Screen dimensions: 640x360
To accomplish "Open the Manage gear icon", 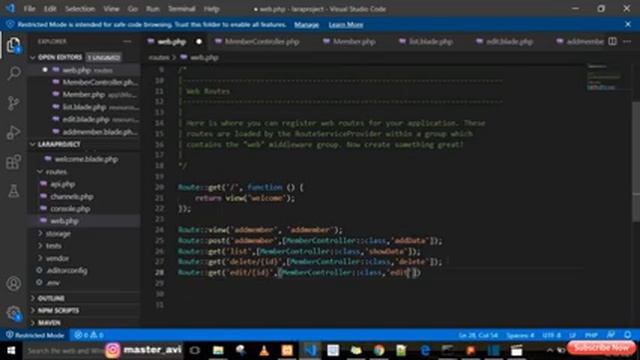I will click(13, 313).
